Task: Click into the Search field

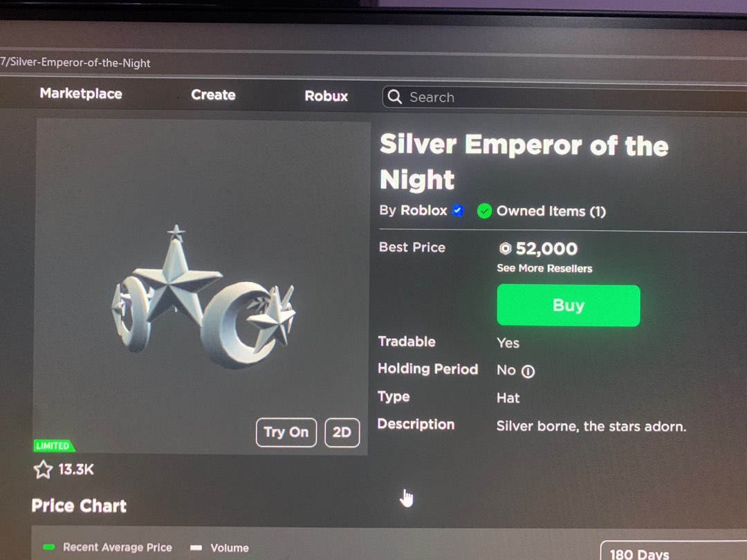Action: click(564, 97)
